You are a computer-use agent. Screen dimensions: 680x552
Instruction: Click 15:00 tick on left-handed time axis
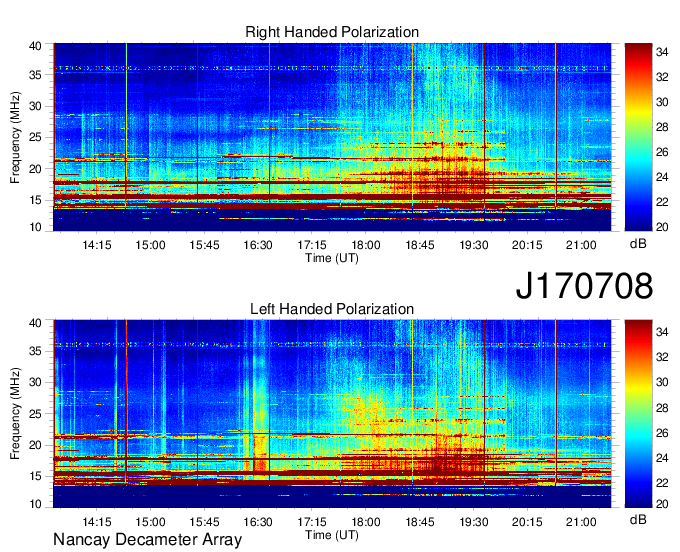coord(150,522)
